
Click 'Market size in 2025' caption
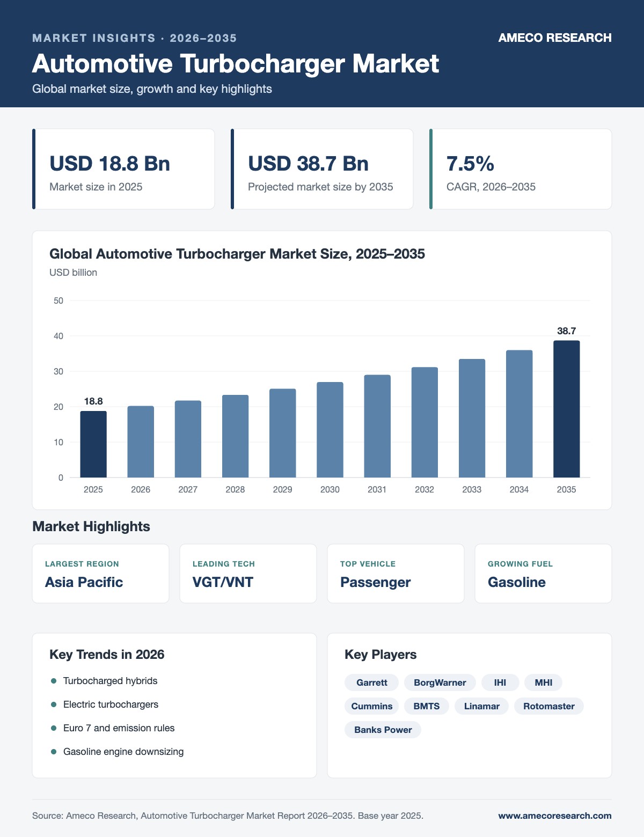click(96, 187)
